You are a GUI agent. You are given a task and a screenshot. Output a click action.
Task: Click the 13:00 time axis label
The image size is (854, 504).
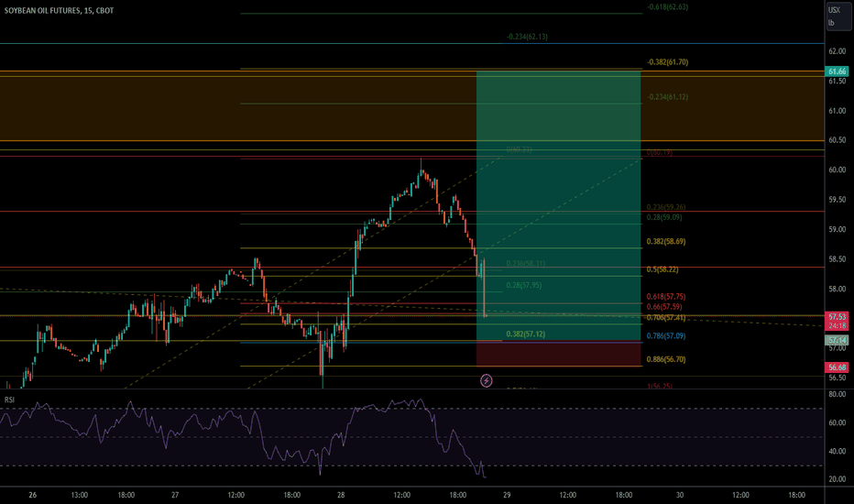pyautogui.click(x=80, y=495)
